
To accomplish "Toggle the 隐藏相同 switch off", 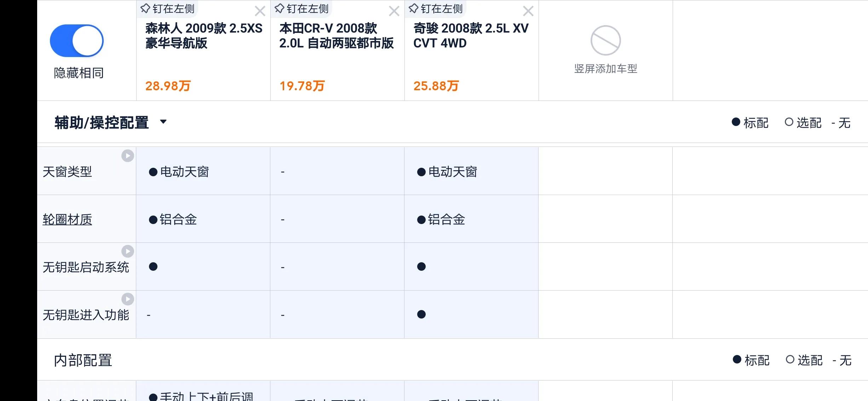I will click(76, 40).
